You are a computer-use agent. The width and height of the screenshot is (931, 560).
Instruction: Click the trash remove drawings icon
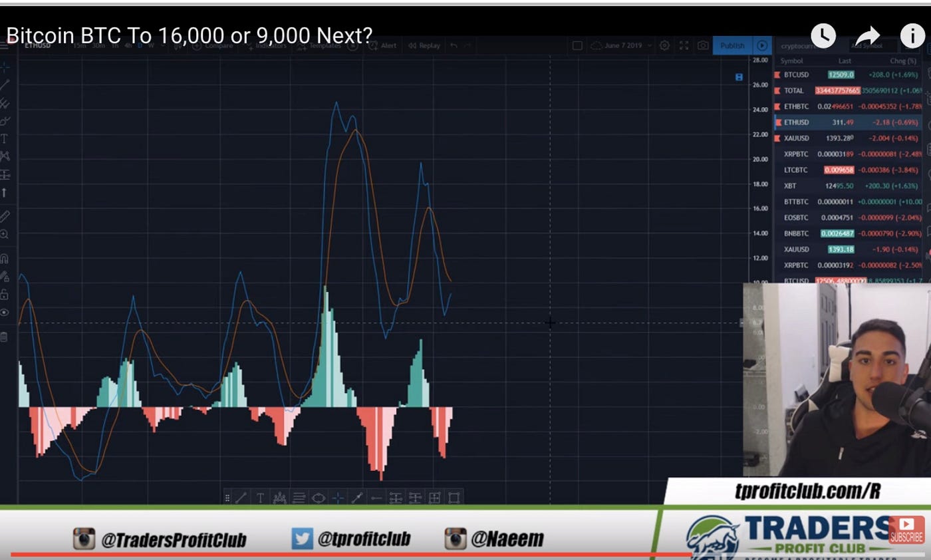[4, 337]
